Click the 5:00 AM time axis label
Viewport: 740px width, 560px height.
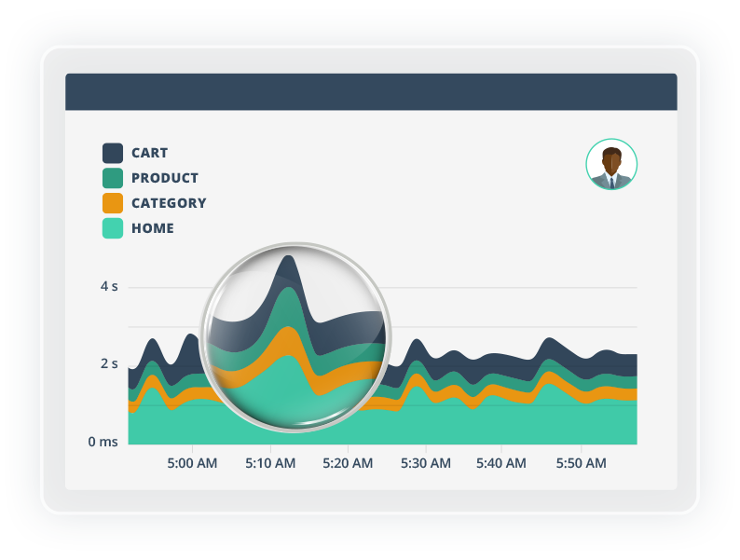[191, 463]
